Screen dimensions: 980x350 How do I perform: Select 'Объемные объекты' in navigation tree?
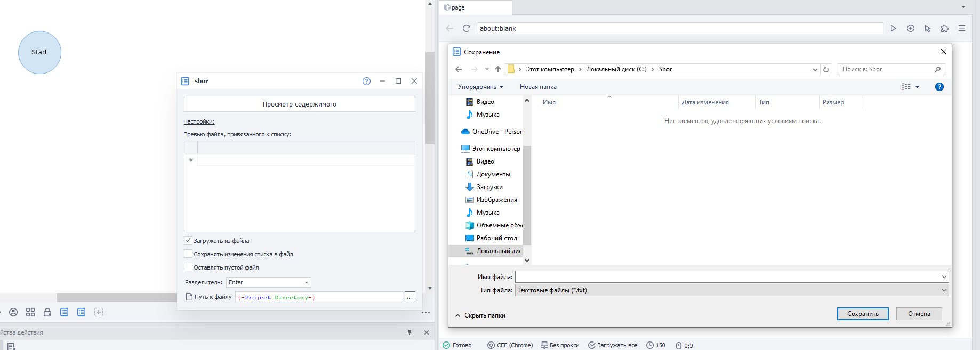point(494,225)
